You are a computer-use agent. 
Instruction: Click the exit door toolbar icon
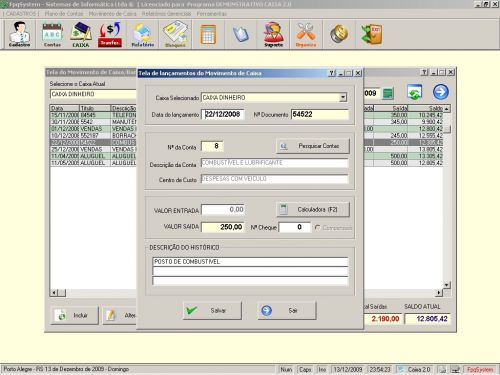pos(371,34)
